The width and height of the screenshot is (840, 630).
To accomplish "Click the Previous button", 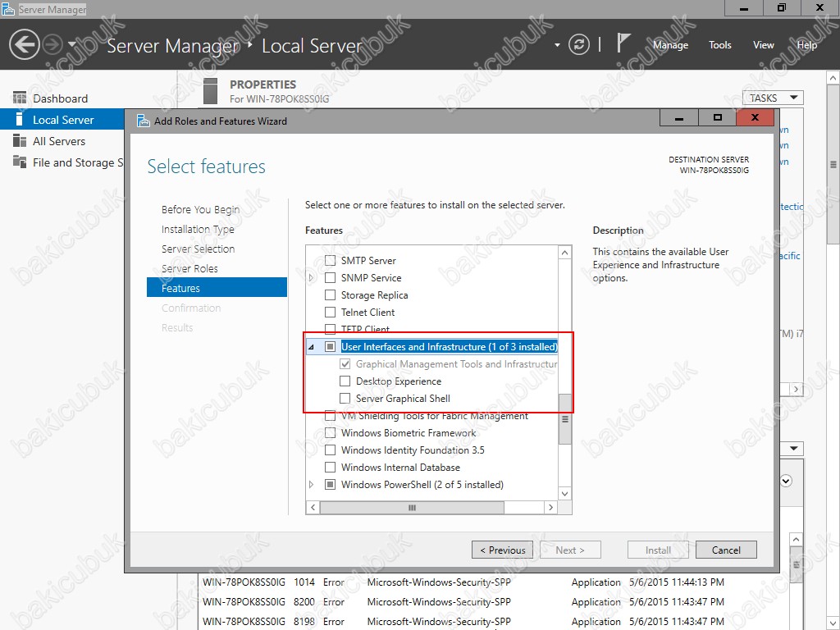I will (x=502, y=550).
